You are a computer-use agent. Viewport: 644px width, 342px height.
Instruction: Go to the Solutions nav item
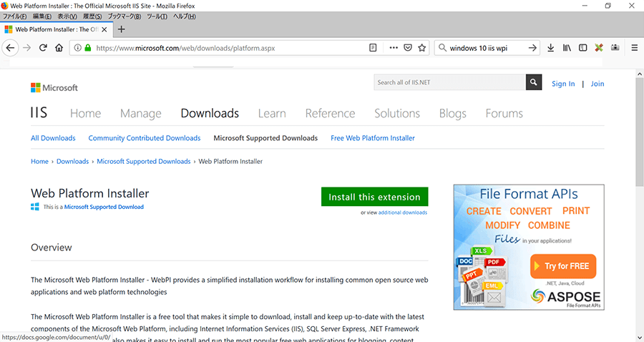click(x=397, y=113)
